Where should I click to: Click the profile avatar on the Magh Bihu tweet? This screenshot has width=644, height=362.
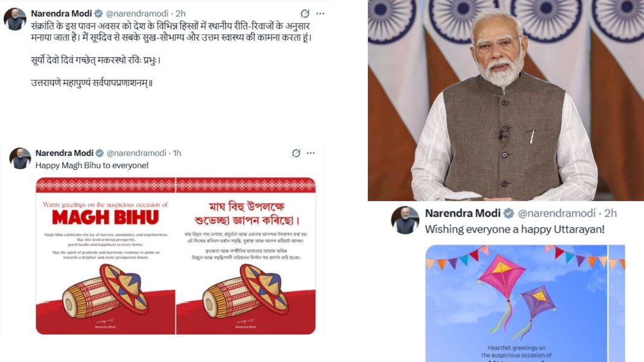20,158
